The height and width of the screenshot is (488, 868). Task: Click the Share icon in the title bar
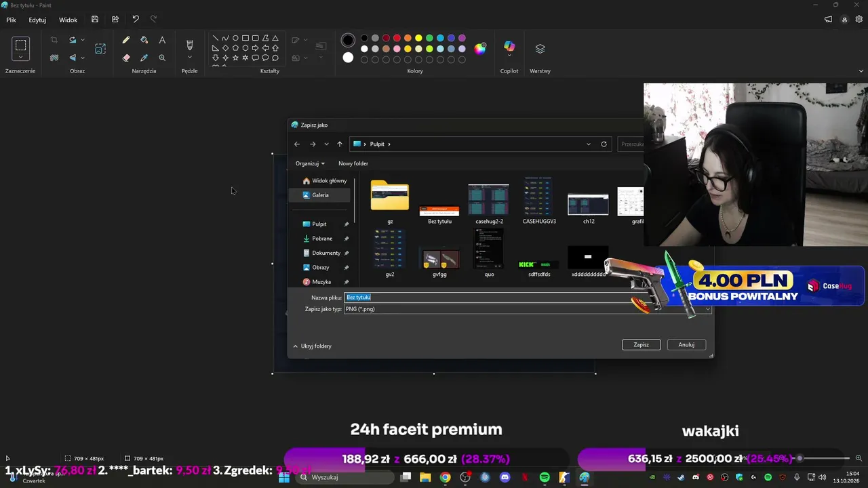click(x=115, y=20)
